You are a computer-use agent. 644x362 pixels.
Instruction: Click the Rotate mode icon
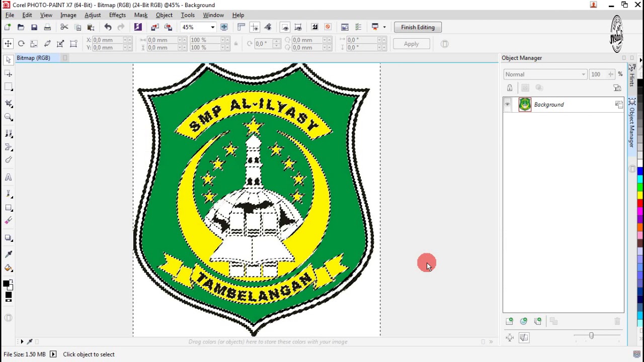[21, 44]
